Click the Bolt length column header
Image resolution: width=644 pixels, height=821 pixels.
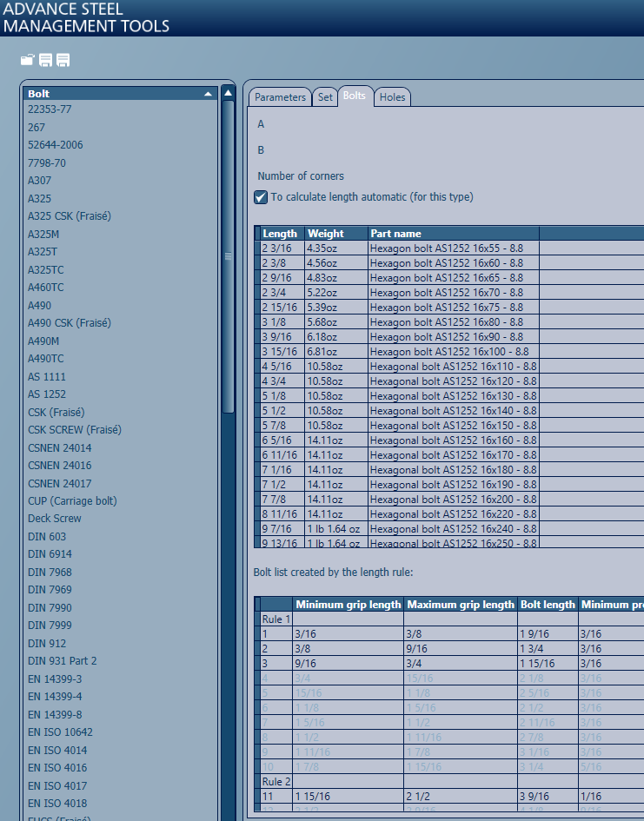pyautogui.click(x=548, y=604)
